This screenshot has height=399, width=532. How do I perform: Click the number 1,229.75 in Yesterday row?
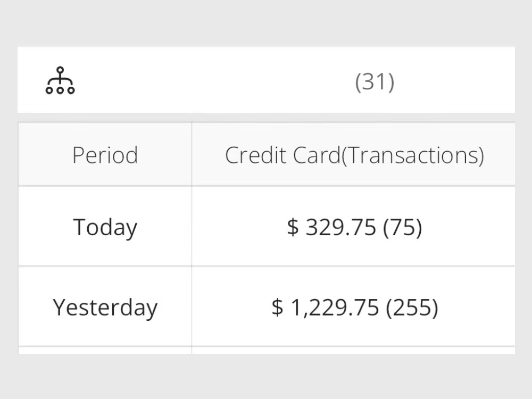(x=335, y=307)
